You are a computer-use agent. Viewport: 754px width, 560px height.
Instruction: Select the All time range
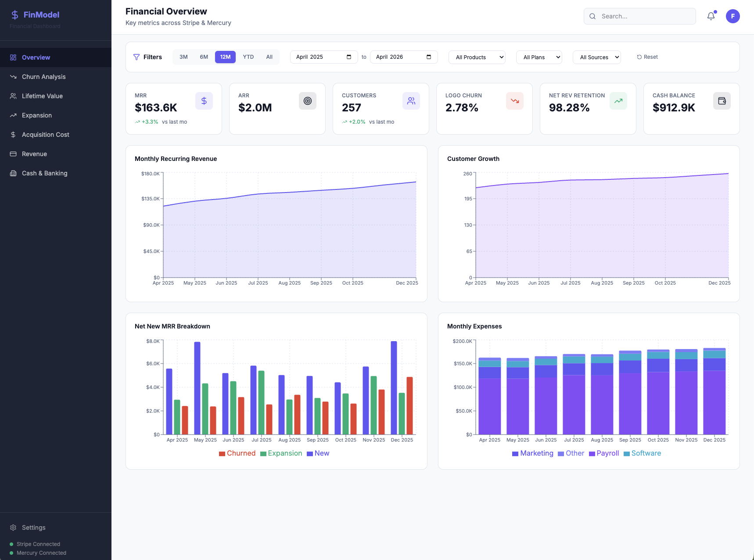click(269, 57)
